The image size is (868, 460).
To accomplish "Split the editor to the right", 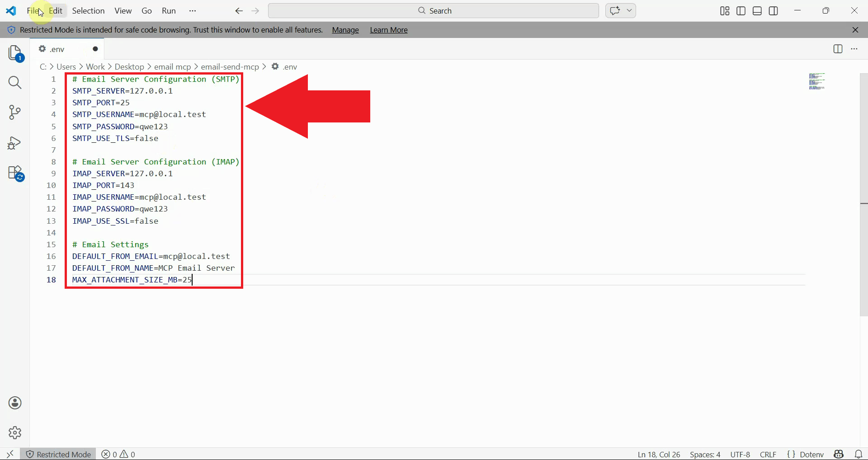I will [838, 49].
